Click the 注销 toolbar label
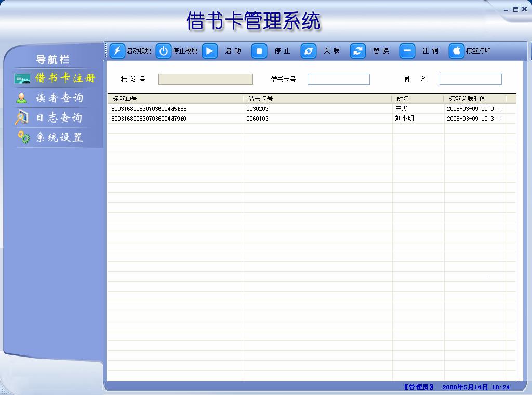 [431, 51]
